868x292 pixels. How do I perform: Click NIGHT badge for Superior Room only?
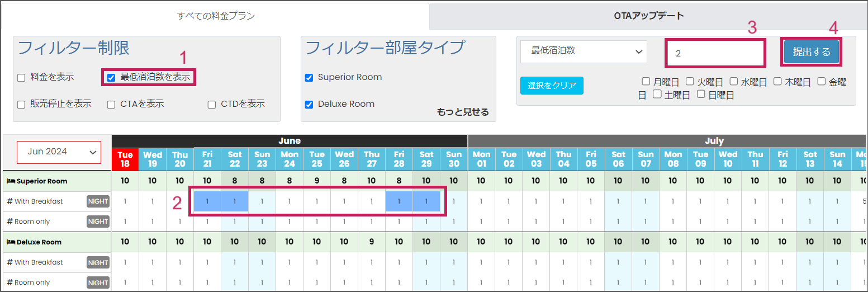point(98,222)
